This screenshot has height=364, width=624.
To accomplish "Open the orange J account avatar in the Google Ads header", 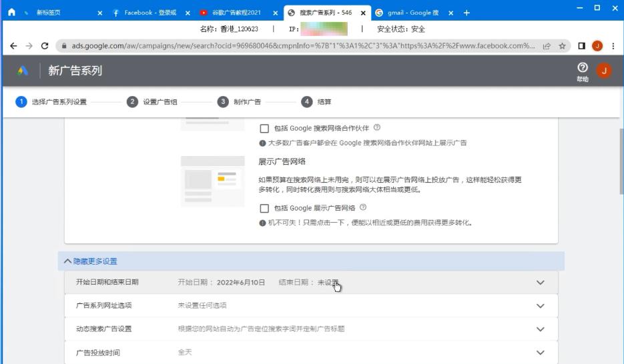I will tap(604, 71).
